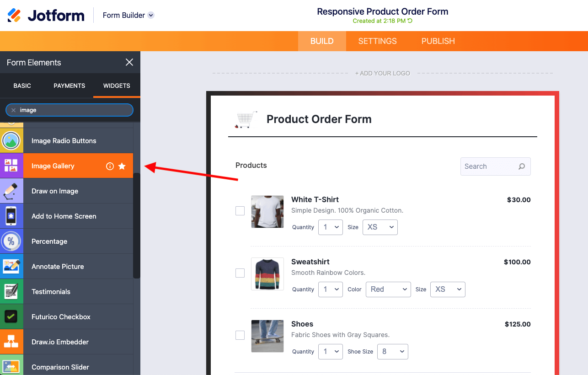
Task: Clear the widget search with the x icon
Action: pyautogui.click(x=13, y=110)
